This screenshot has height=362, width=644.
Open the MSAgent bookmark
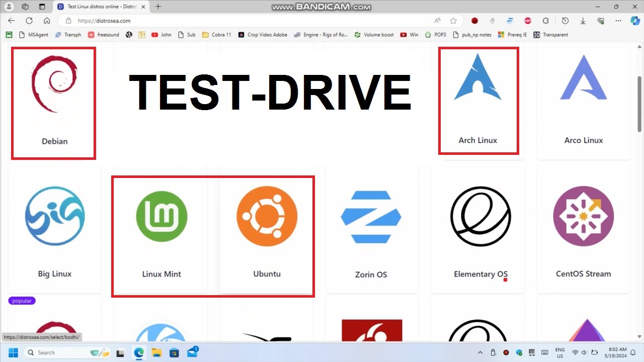[34, 35]
